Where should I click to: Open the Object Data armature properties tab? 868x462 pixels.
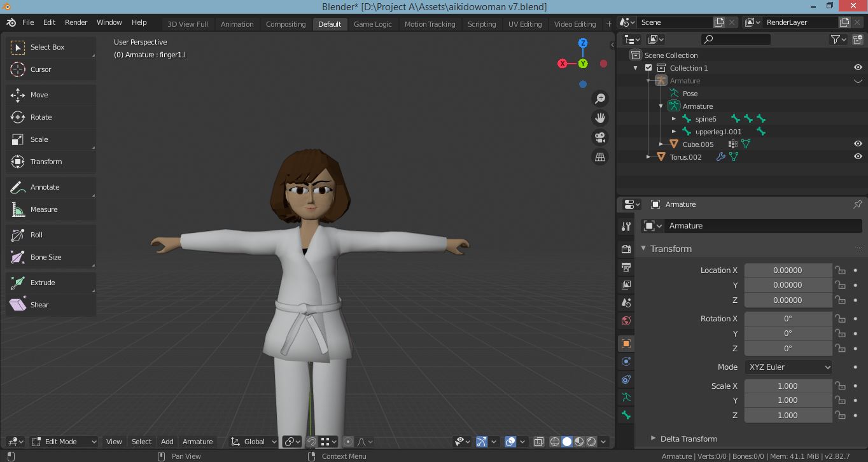point(626,397)
